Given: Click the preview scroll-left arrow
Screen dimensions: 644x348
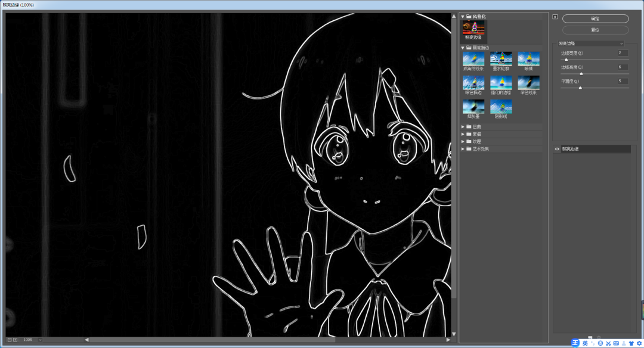Looking at the screenshot, I should (86, 340).
